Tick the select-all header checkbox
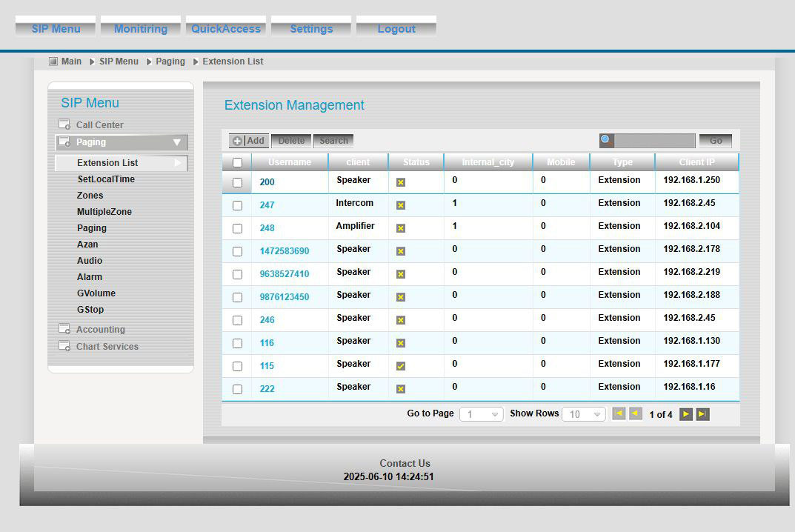 [237, 163]
